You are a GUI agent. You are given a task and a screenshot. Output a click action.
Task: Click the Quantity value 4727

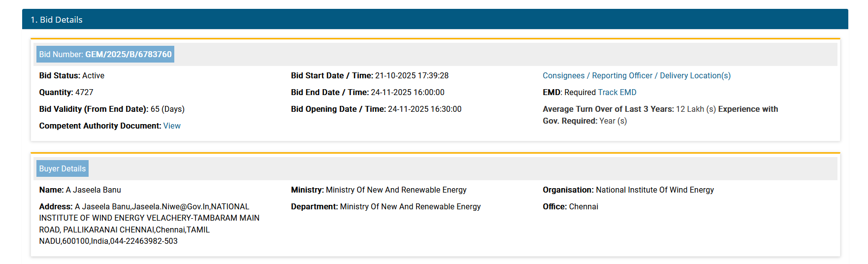pos(84,92)
